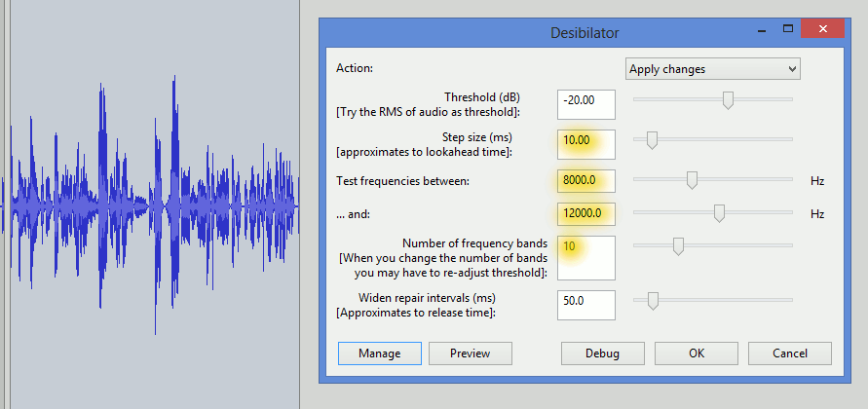Click the Debug button
Screen dimensions: 868x409
[x=603, y=353]
